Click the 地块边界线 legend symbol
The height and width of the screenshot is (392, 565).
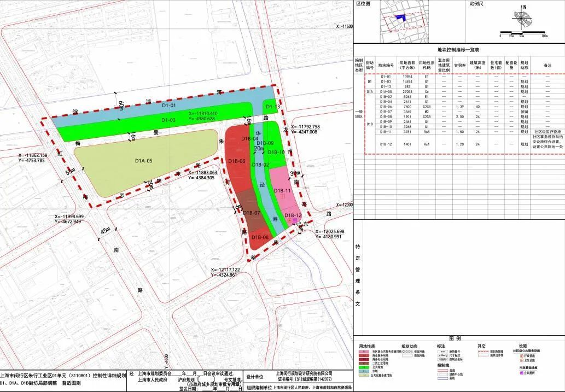[483, 355]
